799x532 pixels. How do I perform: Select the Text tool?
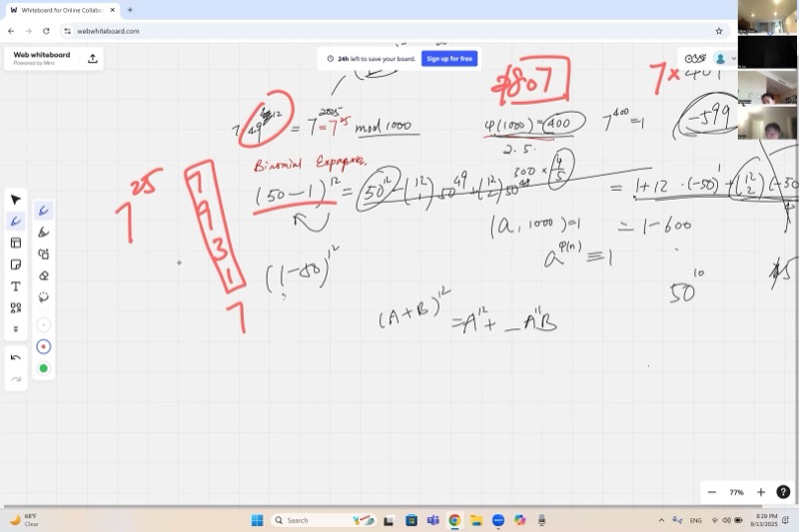click(15, 286)
